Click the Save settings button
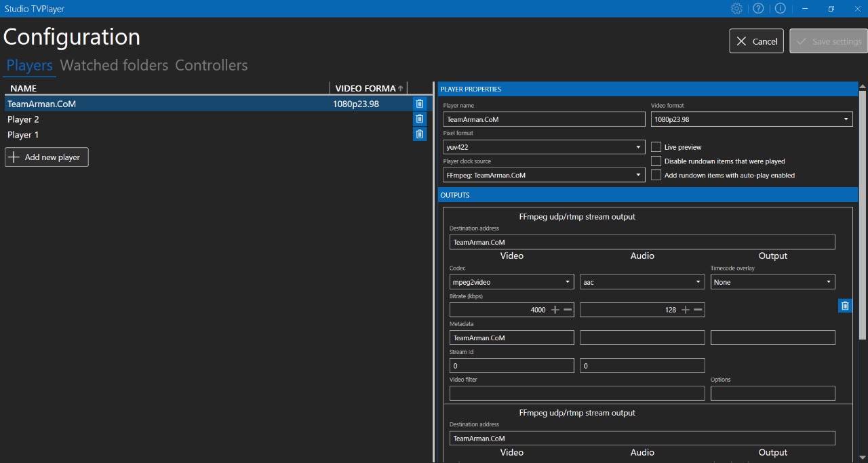This screenshot has width=868, height=463. coord(829,41)
